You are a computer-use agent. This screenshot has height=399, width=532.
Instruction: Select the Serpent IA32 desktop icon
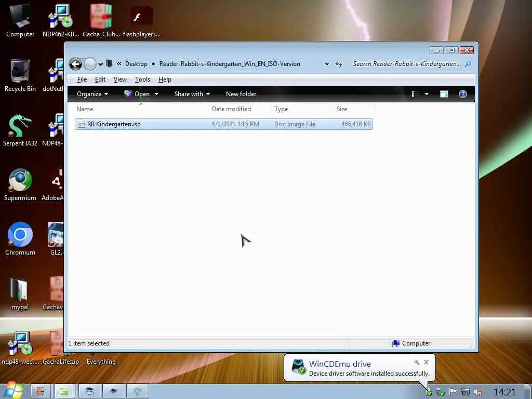[x=20, y=130]
